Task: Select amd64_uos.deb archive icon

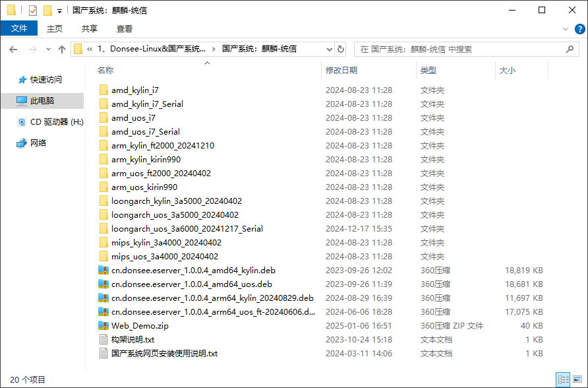Action: pyautogui.click(x=103, y=284)
